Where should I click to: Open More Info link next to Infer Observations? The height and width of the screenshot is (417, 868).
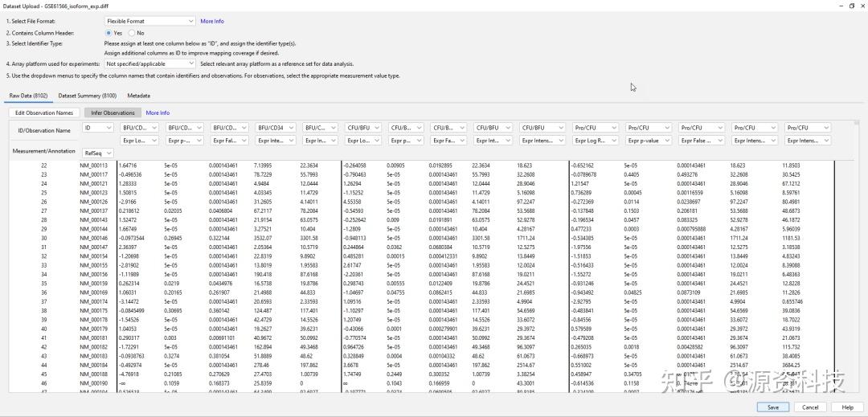coord(158,112)
